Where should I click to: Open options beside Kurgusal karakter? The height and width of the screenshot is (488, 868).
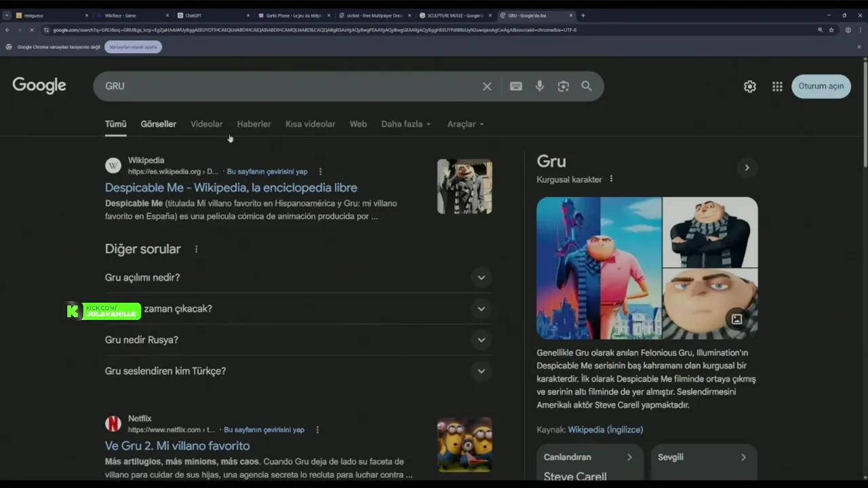coord(611,179)
